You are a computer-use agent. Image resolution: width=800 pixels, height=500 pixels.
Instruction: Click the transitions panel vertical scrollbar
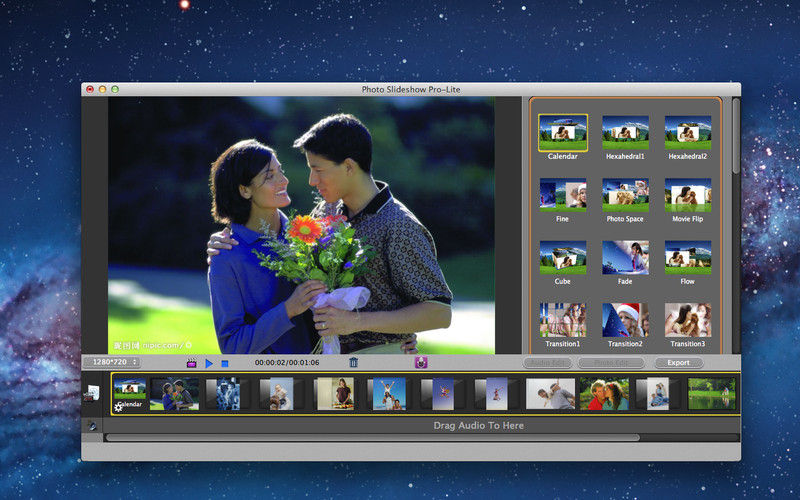click(x=736, y=135)
